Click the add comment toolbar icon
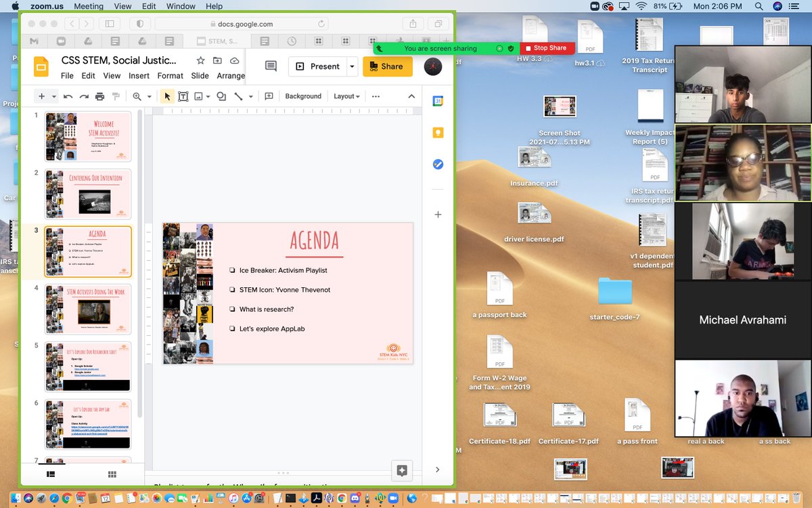Viewport: 812px width, 508px height. (269, 96)
